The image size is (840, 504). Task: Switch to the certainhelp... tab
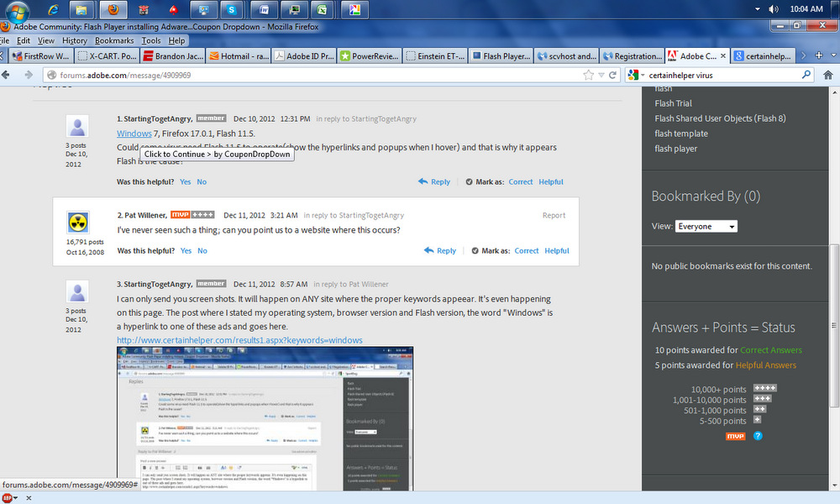click(x=763, y=55)
